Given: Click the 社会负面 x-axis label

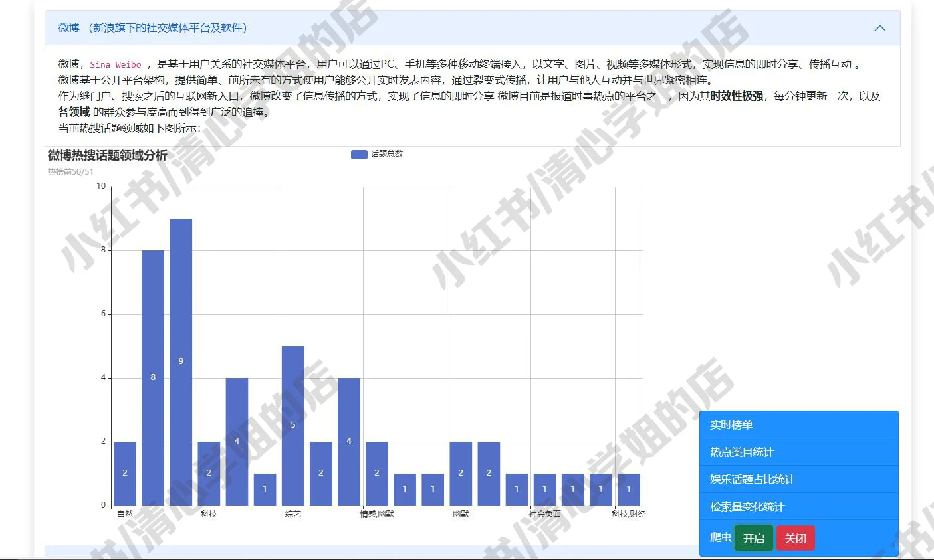Looking at the screenshot, I should (x=544, y=514).
